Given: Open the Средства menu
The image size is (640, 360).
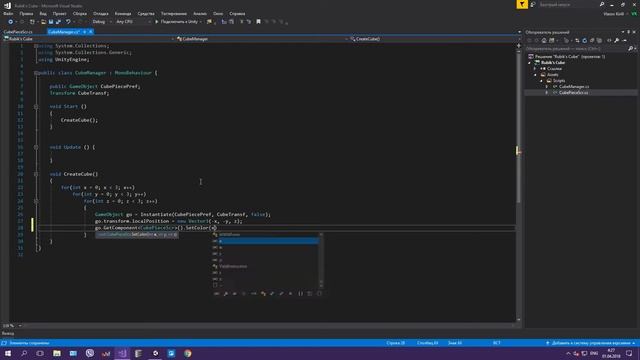Looking at the screenshot, I should click(x=146, y=13).
